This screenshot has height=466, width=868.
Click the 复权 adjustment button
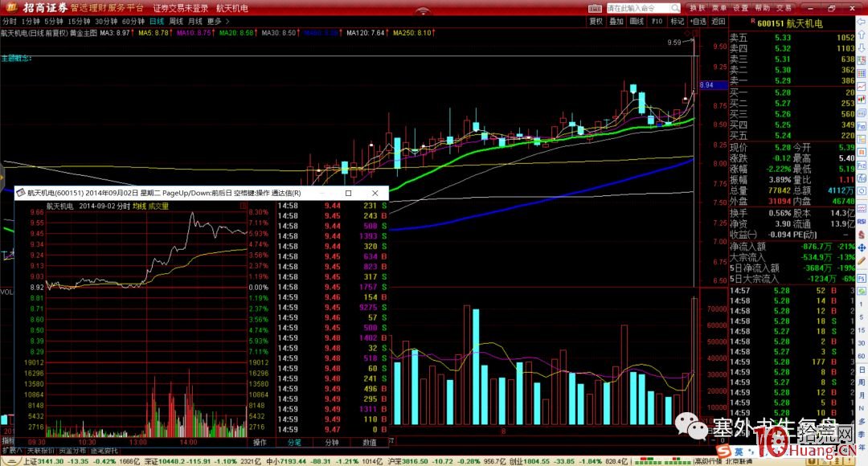tap(596, 22)
